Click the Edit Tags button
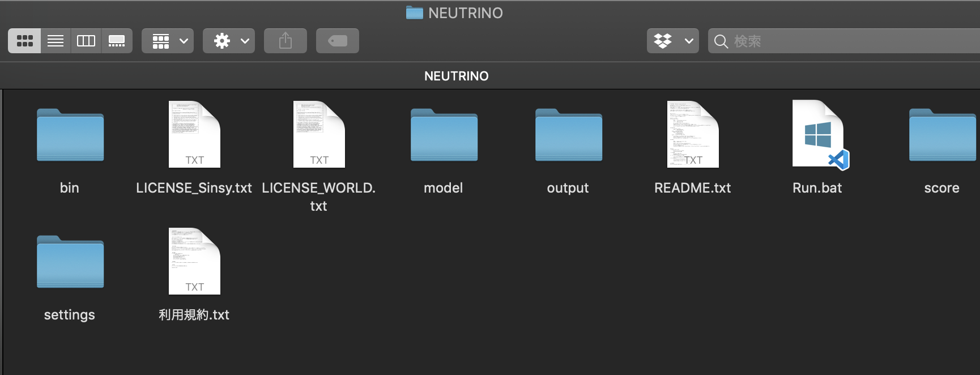This screenshot has height=375, width=980. (338, 41)
